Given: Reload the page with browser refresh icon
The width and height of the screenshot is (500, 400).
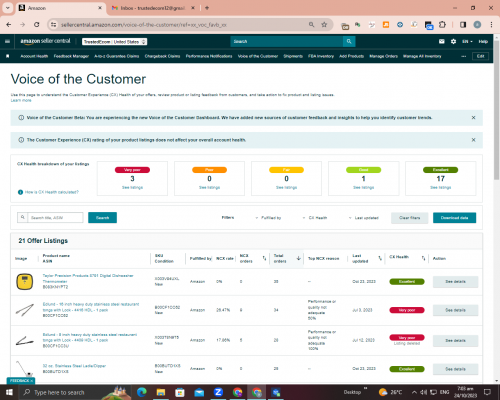Looking at the screenshot, I should [37, 25].
